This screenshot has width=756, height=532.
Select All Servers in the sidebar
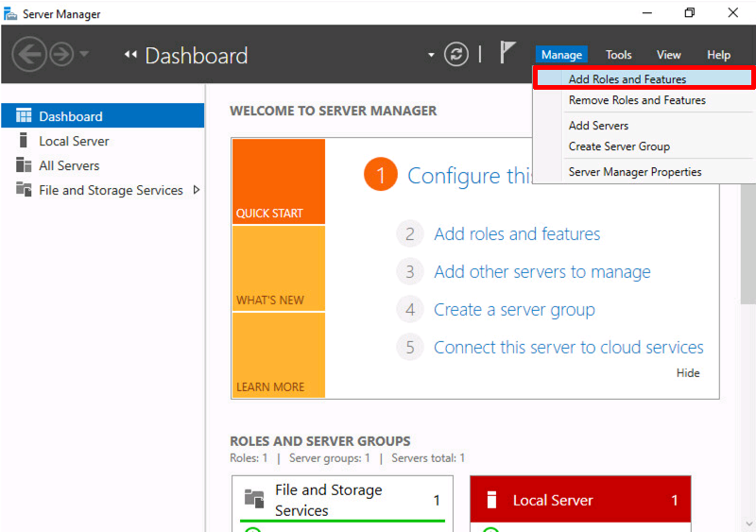tap(103, 165)
